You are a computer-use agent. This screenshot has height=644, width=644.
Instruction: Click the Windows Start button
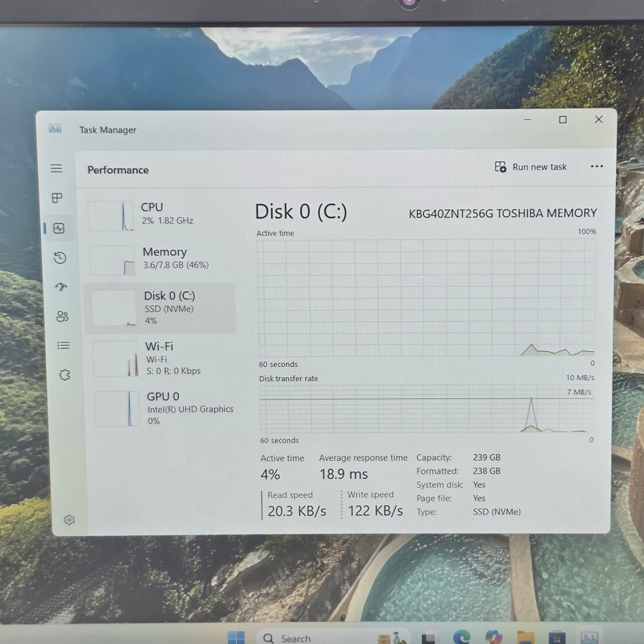(x=236, y=637)
